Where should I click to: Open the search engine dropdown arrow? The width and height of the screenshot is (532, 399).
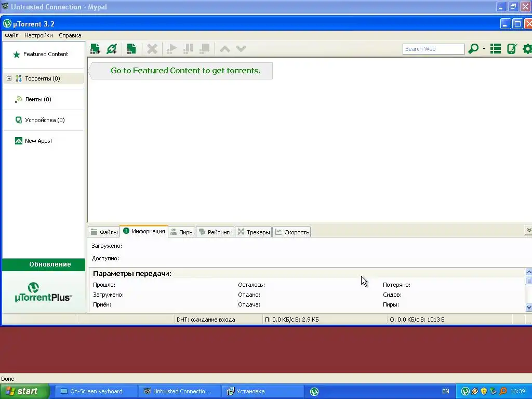tap(484, 49)
